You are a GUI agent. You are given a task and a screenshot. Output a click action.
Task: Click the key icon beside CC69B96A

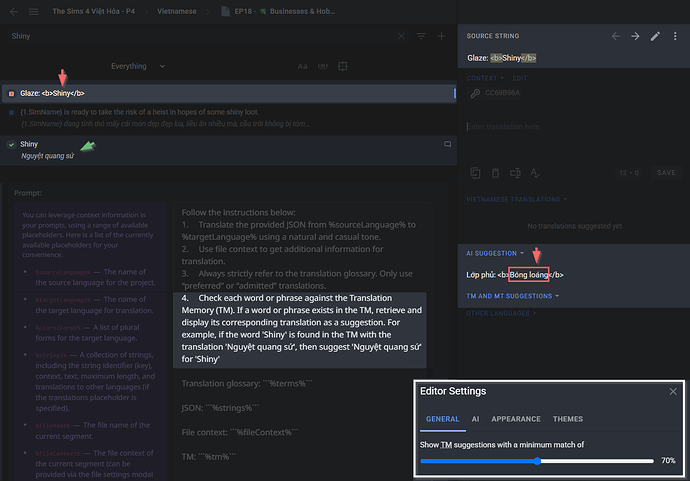coord(475,93)
